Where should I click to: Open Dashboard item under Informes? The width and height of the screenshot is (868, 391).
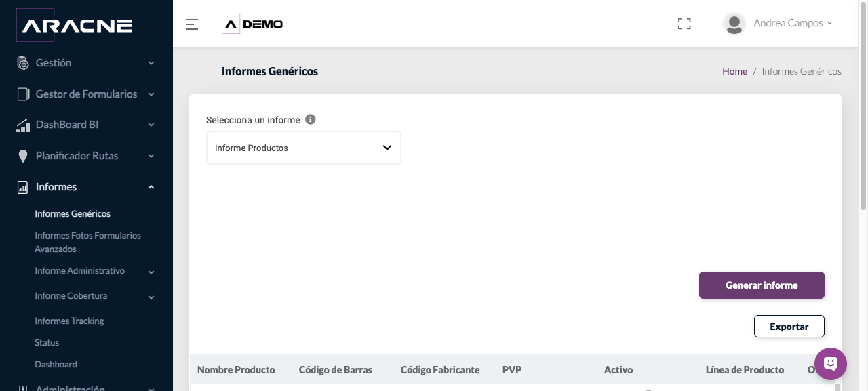(56, 365)
